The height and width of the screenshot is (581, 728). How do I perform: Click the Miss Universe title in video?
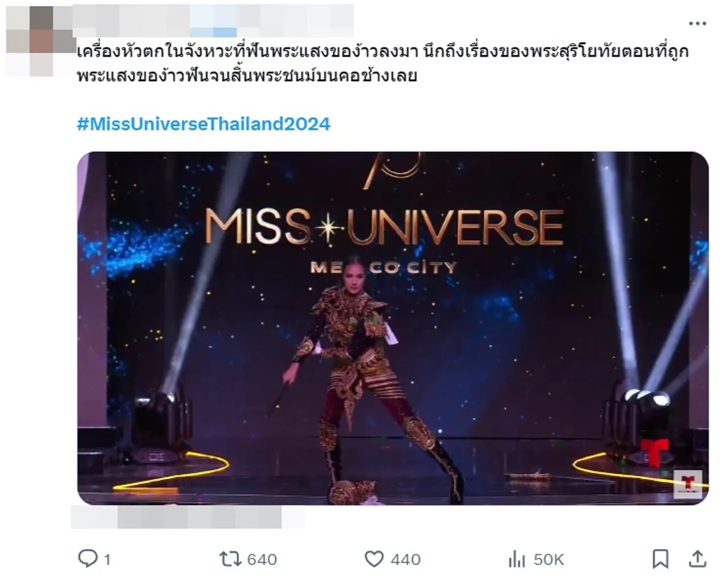point(384,227)
